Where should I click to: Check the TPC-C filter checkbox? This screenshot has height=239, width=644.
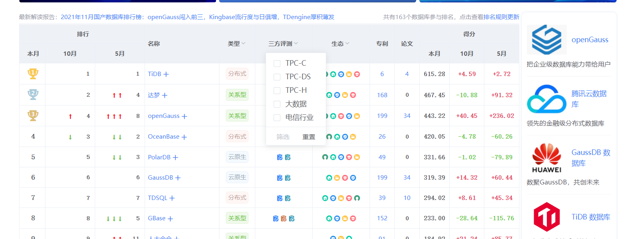click(x=277, y=63)
